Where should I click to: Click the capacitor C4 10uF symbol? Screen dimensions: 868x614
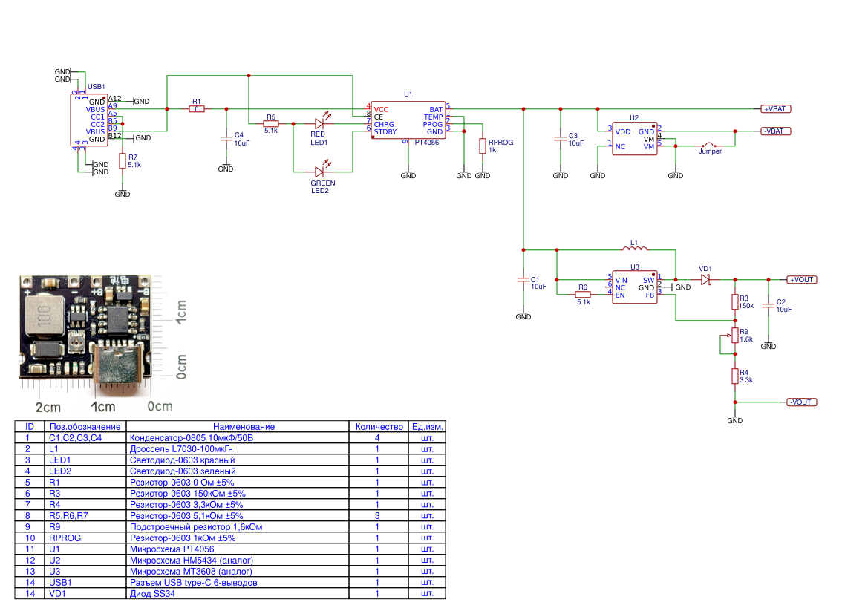pos(226,140)
